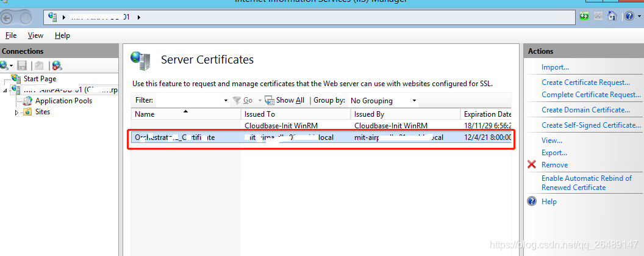644x256 pixels.
Task: Click the Create New Connection icon
Action: (x=4, y=65)
